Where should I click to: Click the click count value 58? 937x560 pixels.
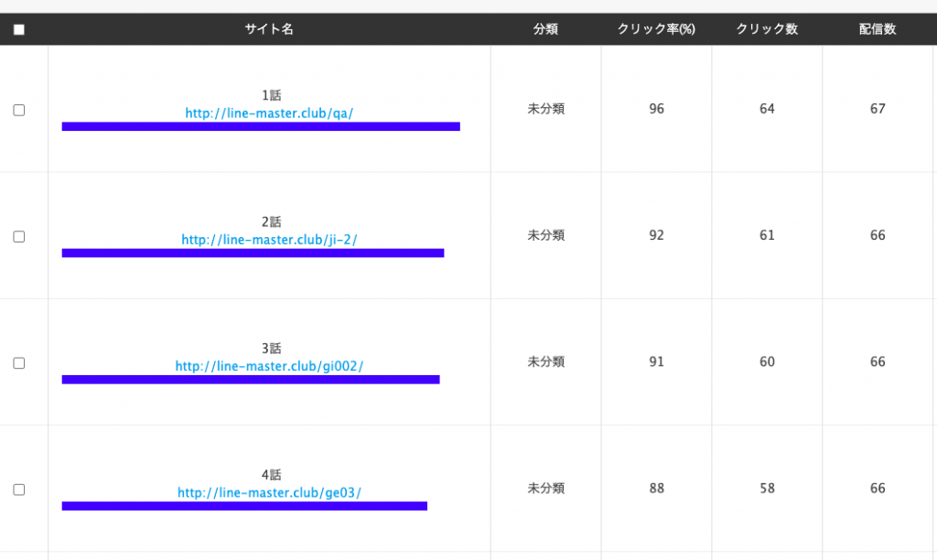click(x=767, y=489)
